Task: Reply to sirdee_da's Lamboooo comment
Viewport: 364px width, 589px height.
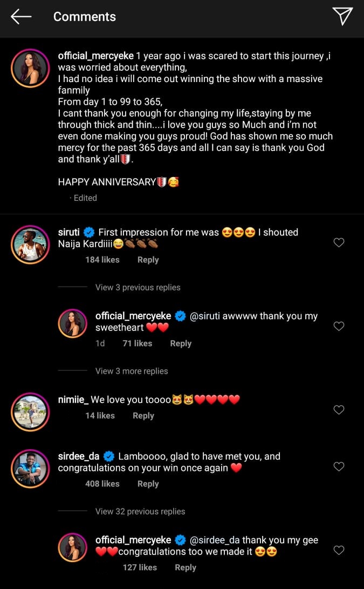Action: 148,484
